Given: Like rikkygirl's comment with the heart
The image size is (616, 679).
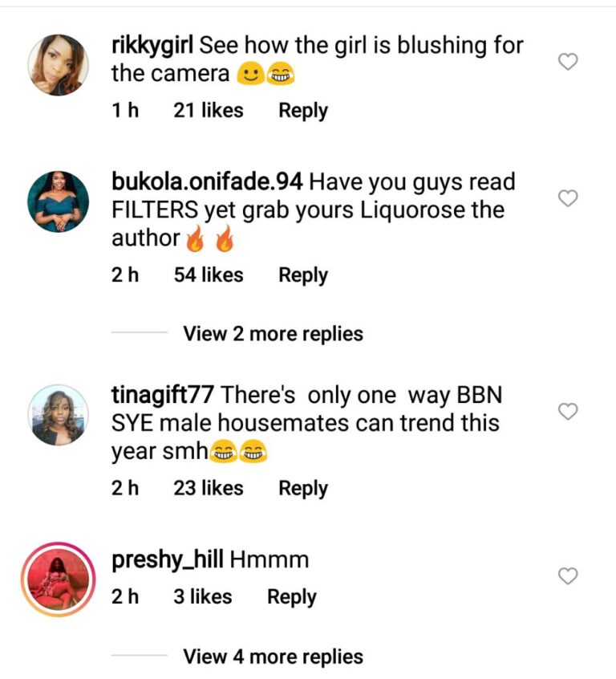Looking at the screenshot, I should tap(568, 62).
